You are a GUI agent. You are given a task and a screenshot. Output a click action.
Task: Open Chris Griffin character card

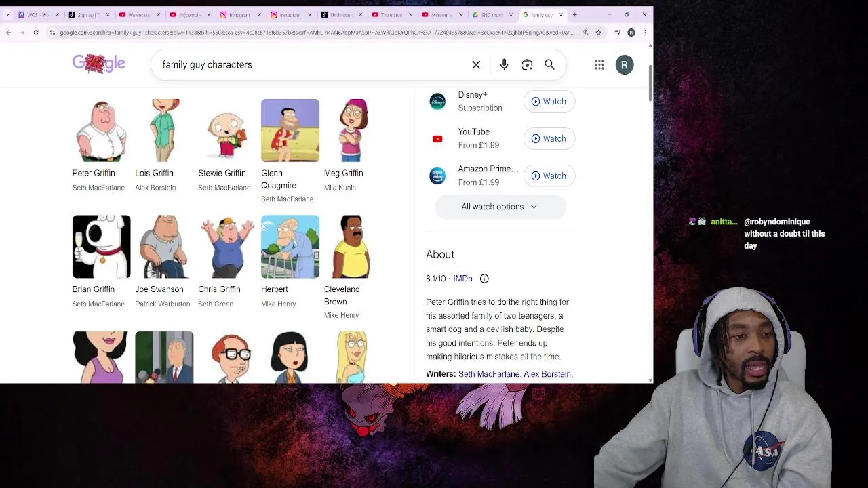click(x=227, y=262)
